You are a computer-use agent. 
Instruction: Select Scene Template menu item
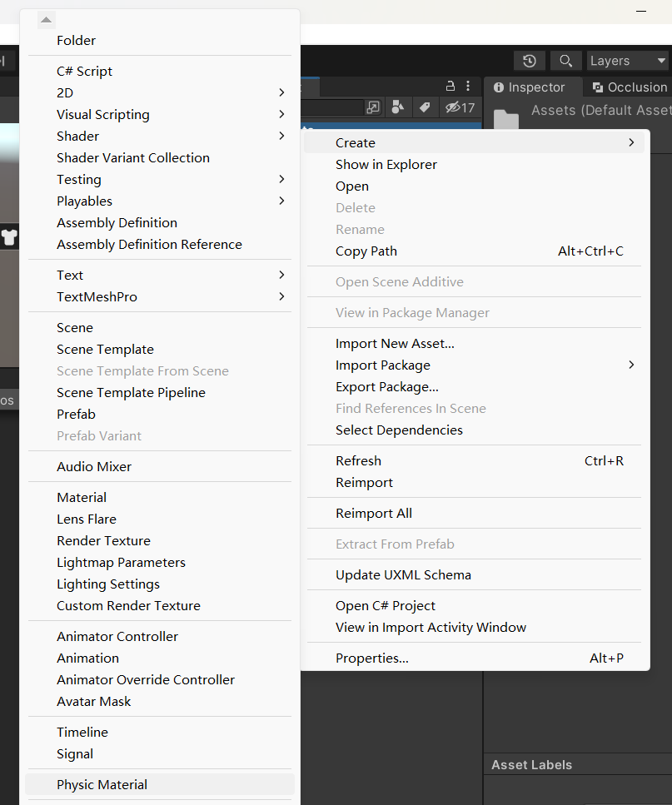point(160,349)
